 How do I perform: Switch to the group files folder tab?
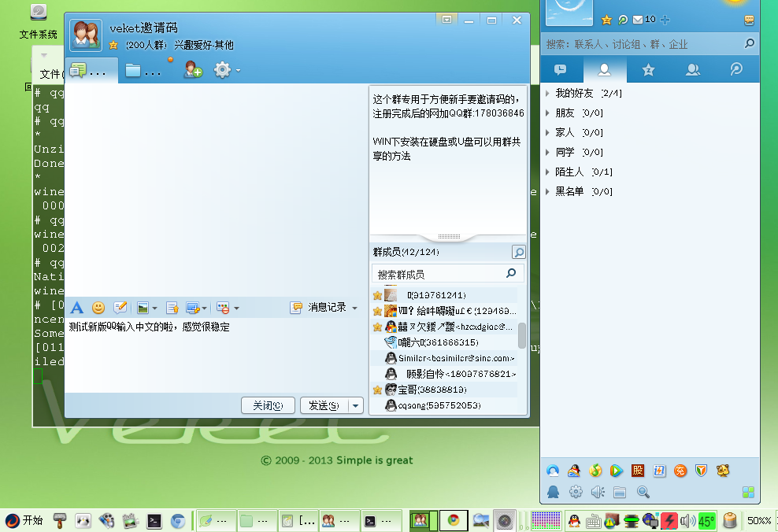pyautogui.click(x=143, y=70)
